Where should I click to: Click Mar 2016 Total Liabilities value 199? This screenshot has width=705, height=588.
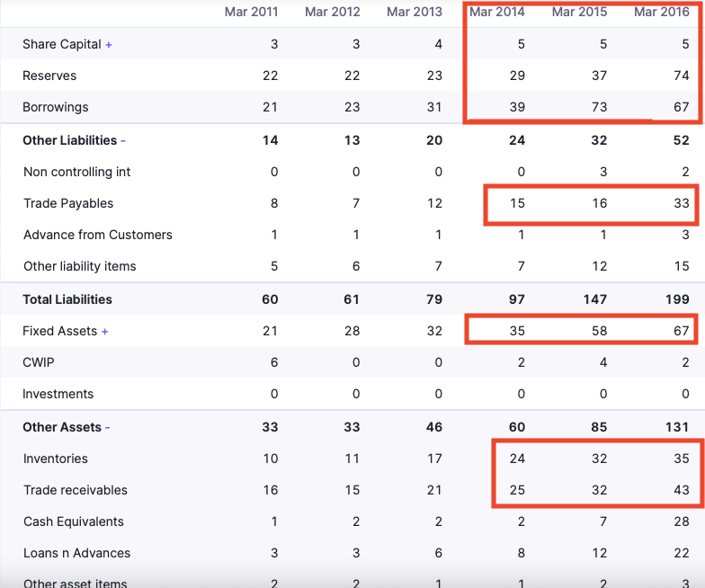click(x=677, y=299)
